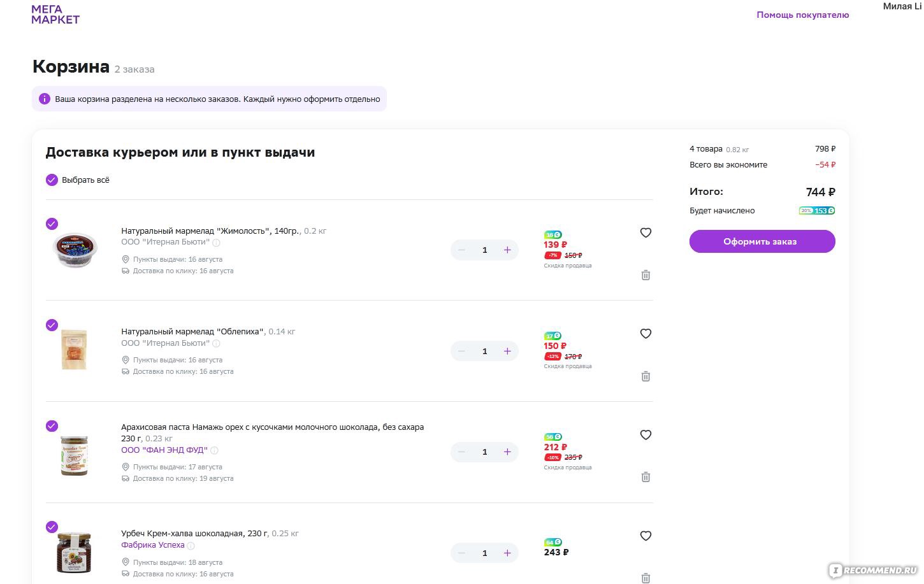Click the -10% discount badge
The width and height of the screenshot is (924, 584).
coord(552,457)
